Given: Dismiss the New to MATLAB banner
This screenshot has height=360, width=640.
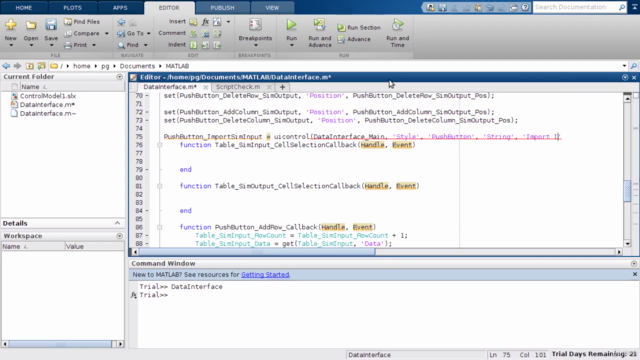Looking at the screenshot, I should coord(635,274).
